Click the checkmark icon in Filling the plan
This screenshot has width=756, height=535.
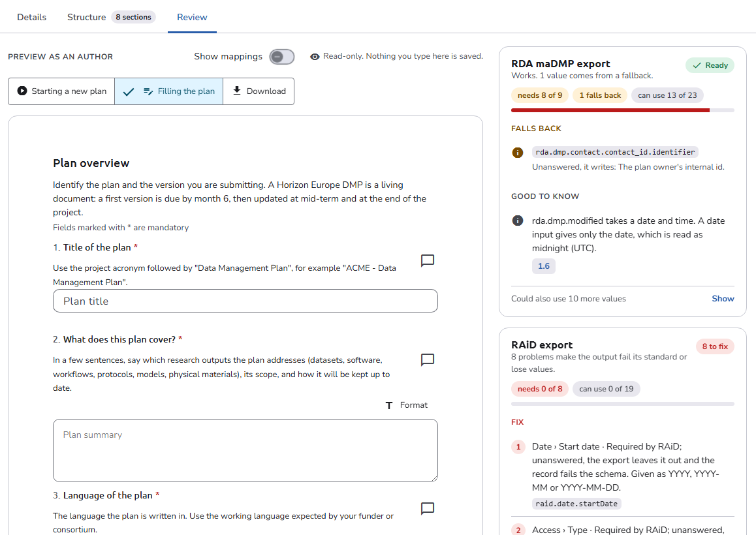pyautogui.click(x=128, y=91)
